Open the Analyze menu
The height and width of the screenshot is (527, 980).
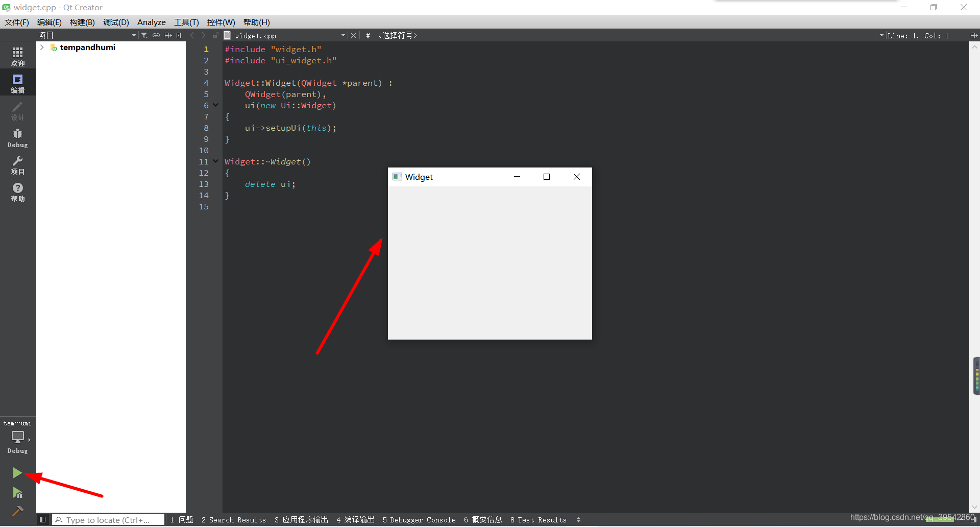pyautogui.click(x=151, y=22)
